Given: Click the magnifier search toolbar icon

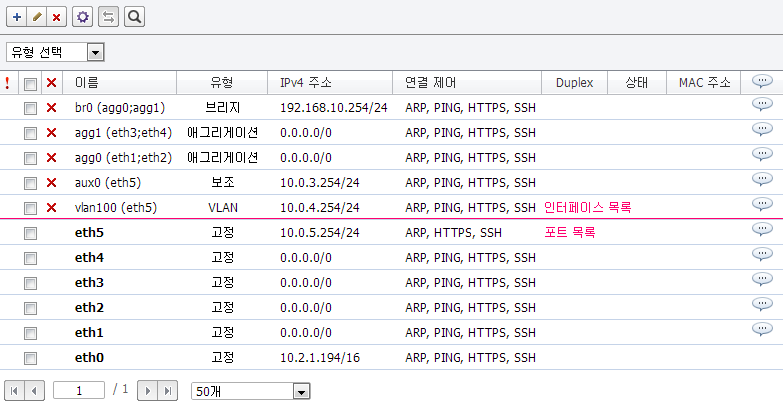Looking at the screenshot, I should (134, 17).
